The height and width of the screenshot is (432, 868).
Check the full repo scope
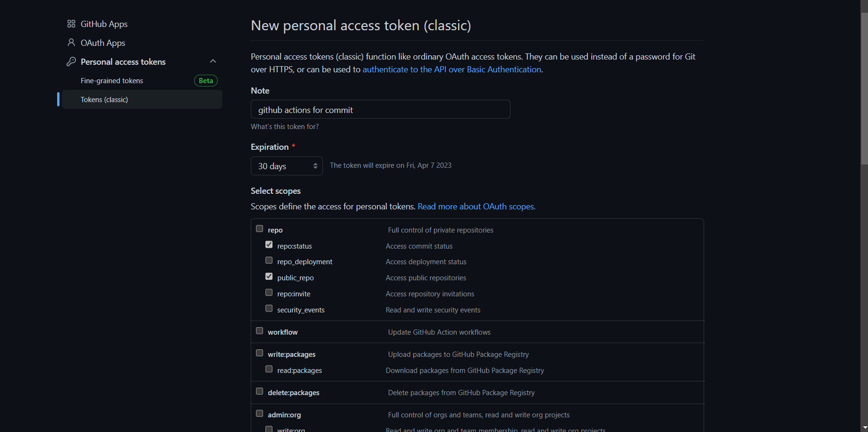coord(260,229)
